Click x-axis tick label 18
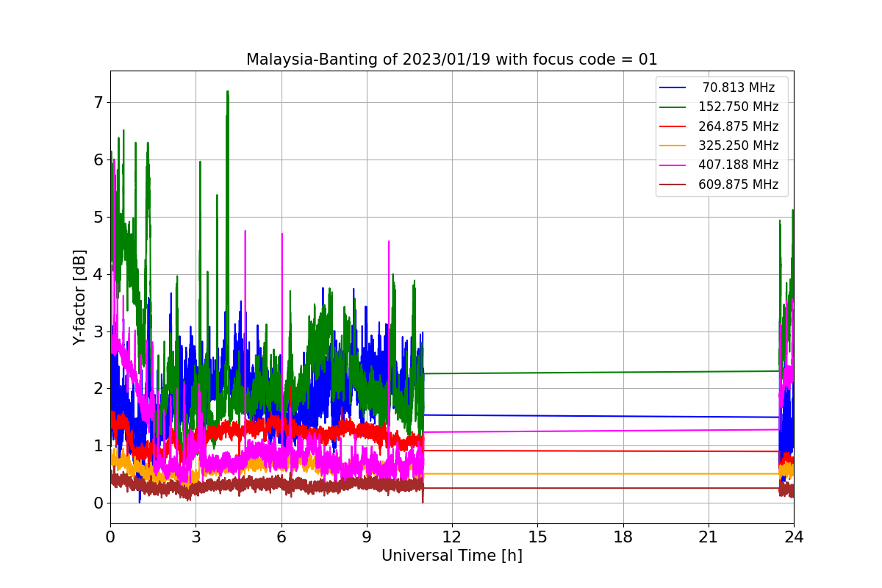 point(623,537)
